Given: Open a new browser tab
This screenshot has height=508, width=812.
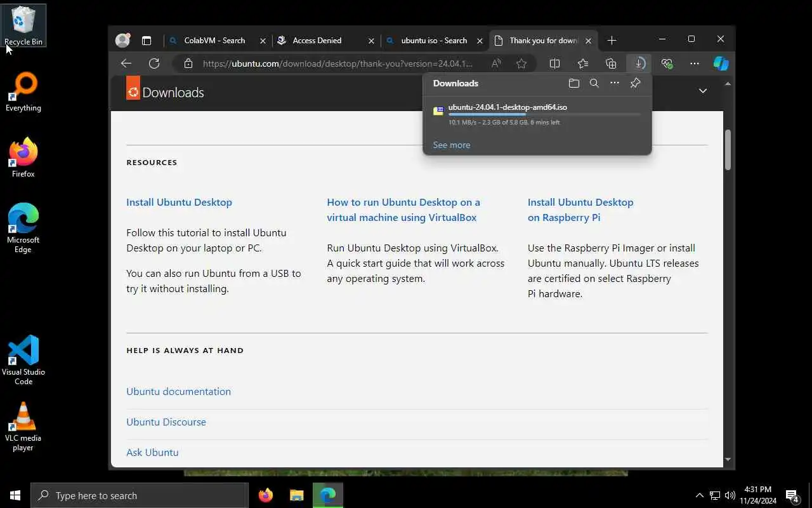Looking at the screenshot, I should pos(612,41).
